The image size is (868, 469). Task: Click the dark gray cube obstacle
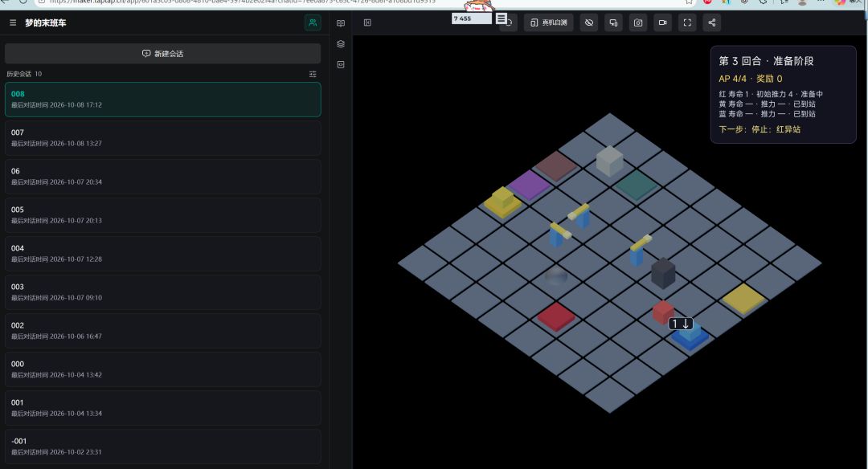[662, 273]
